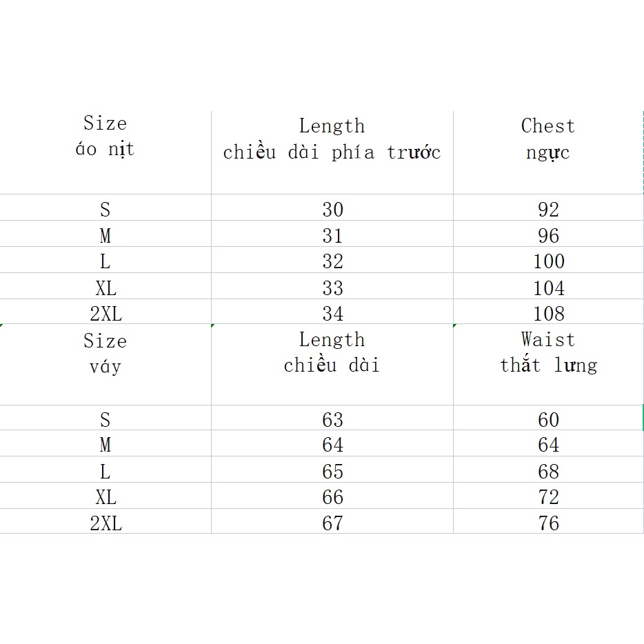644x644 pixels.
Task: Select the skirt length 63 cell
Action: pyautogui.click(x=332, y=420)
